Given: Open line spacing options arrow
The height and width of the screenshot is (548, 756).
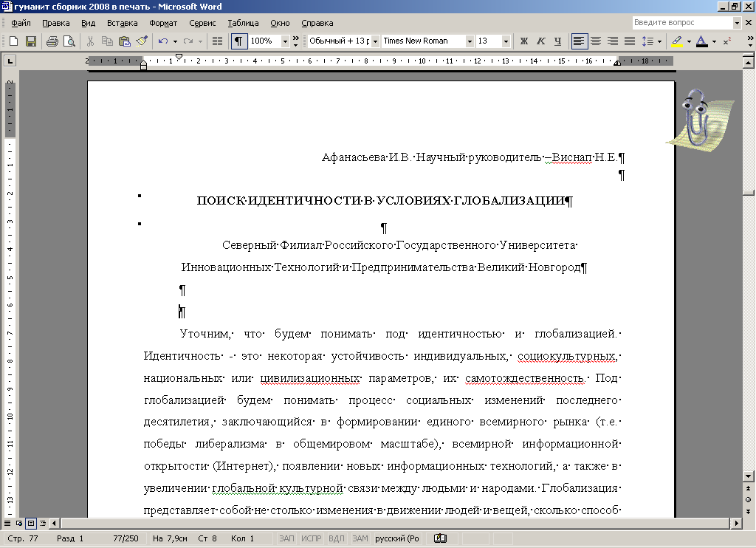Looking at the screenshot, I should coord(659,41).
